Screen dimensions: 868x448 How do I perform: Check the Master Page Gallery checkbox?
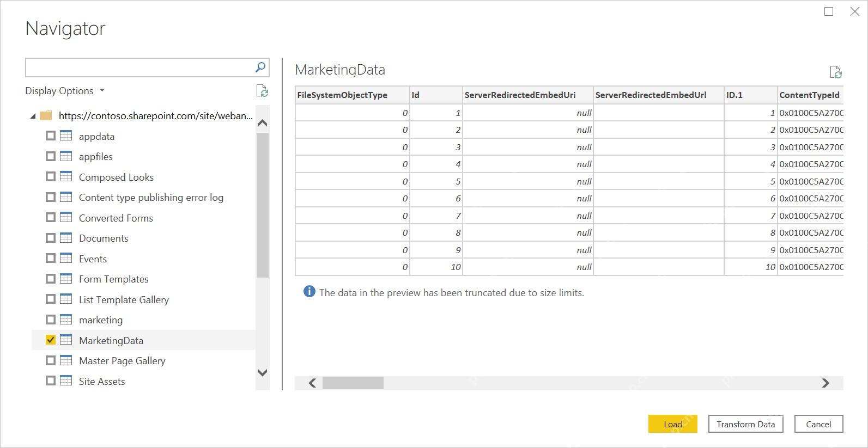(51, 360)
